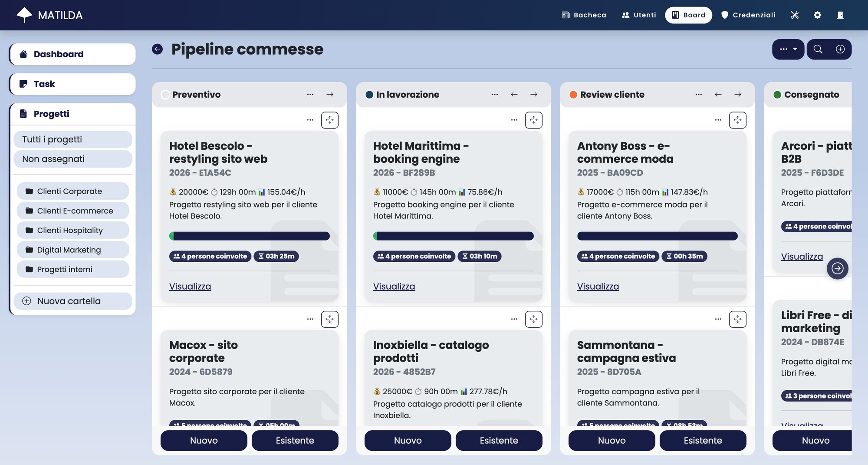Click Digital Marketing folder icon
The image size is (868, 465).
coord(29,250)
